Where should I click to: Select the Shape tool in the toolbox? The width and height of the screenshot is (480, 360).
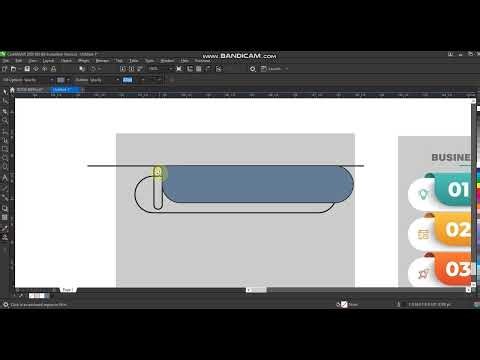coord(5,101)
